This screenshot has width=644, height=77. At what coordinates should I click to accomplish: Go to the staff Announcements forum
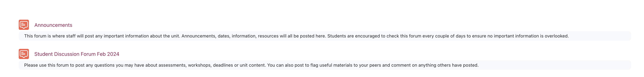tap(53, 25)
